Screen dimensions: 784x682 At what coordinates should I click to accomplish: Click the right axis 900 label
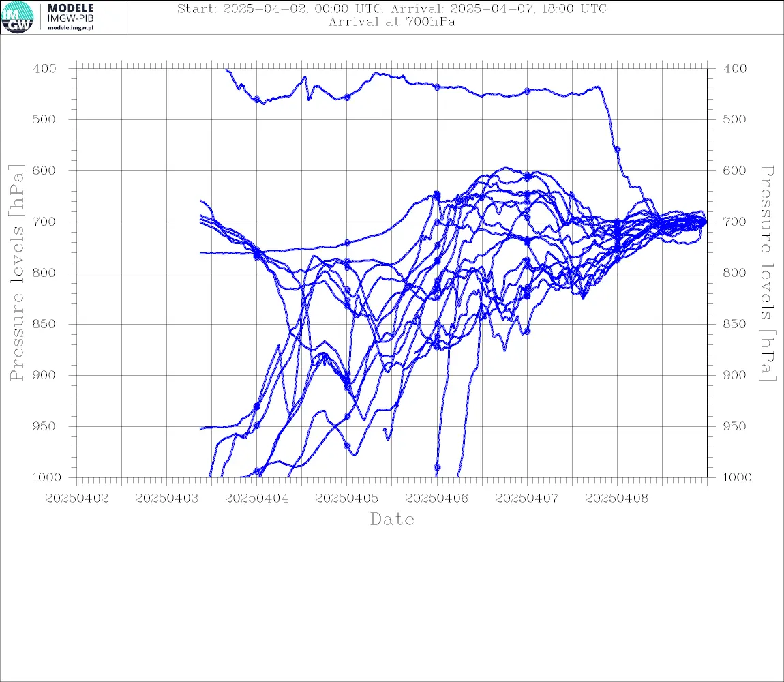coord(734,375)
